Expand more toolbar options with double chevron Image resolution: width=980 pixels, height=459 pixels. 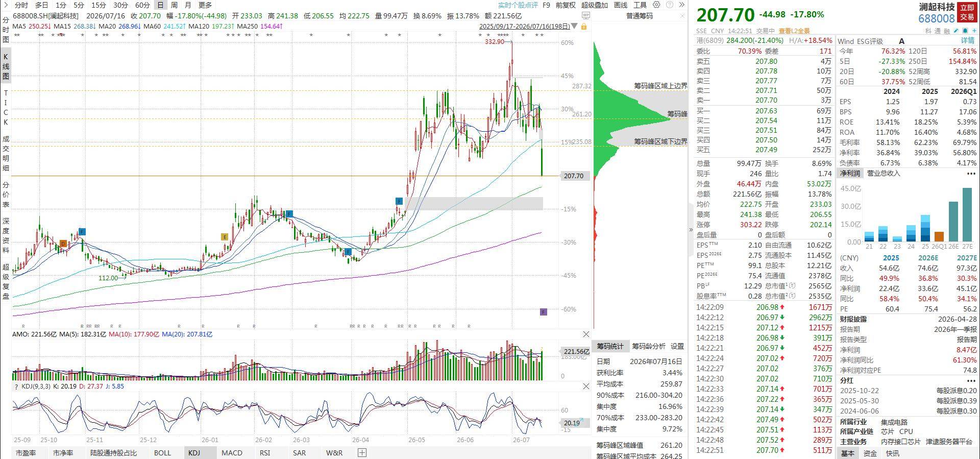(x=681, y=5)
